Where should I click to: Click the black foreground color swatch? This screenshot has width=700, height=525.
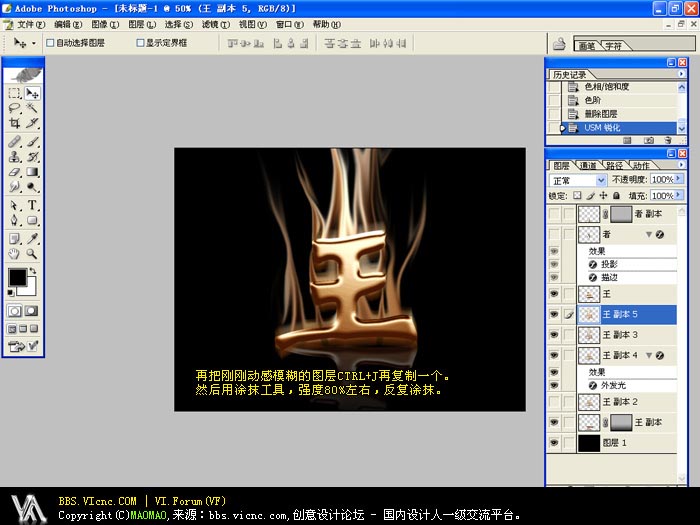[x=18, y=277]
